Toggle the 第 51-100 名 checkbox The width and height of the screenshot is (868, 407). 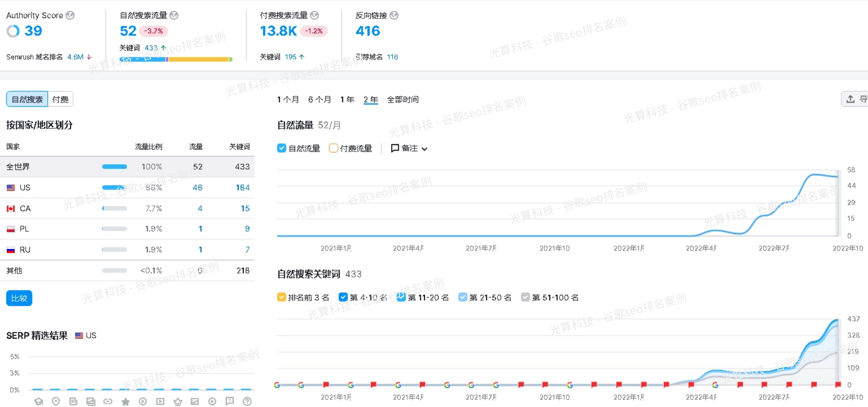[x=525, y=297]
